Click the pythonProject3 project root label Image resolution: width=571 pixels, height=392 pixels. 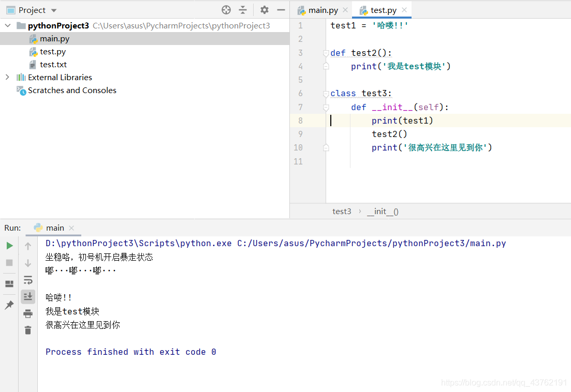pyautogui.click(x=58, y=25)
